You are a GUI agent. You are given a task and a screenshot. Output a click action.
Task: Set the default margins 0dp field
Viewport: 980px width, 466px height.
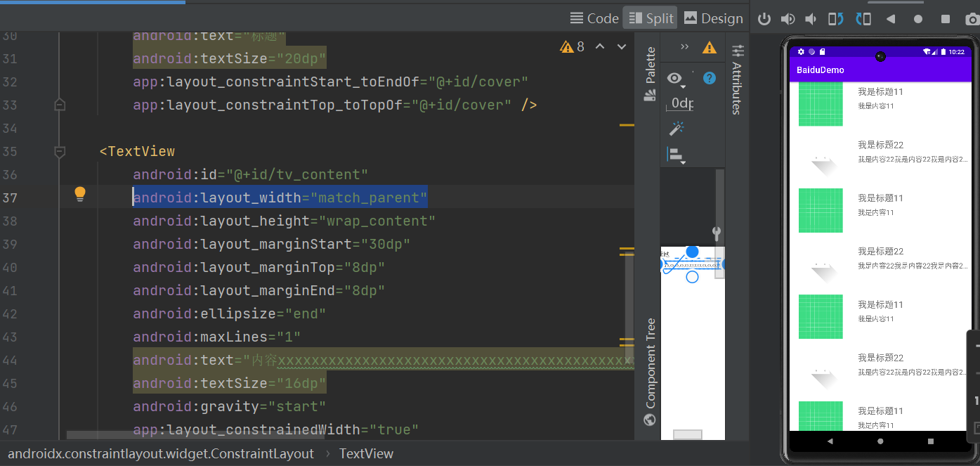pos(681,104)
